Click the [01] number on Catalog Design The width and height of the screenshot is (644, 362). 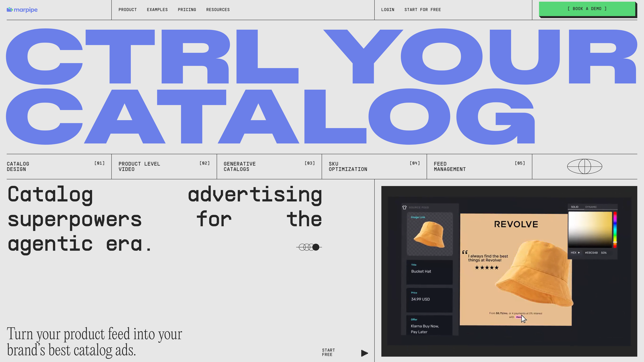(x=99, y=163)
